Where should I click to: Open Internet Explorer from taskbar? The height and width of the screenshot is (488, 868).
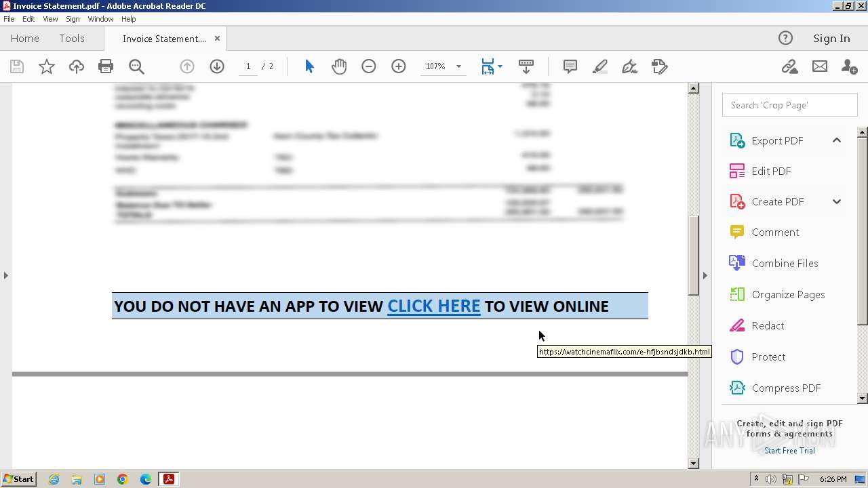[x=54, y=479]
